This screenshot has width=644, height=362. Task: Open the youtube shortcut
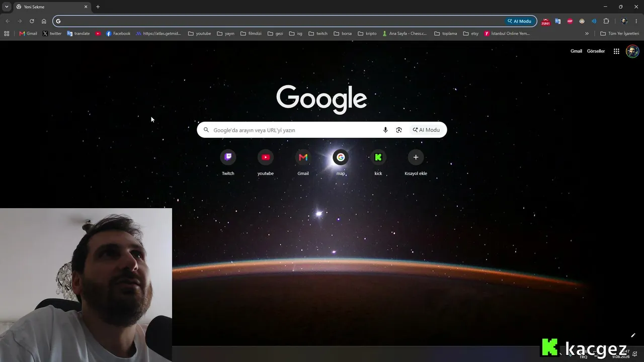(x=266, y=162)
